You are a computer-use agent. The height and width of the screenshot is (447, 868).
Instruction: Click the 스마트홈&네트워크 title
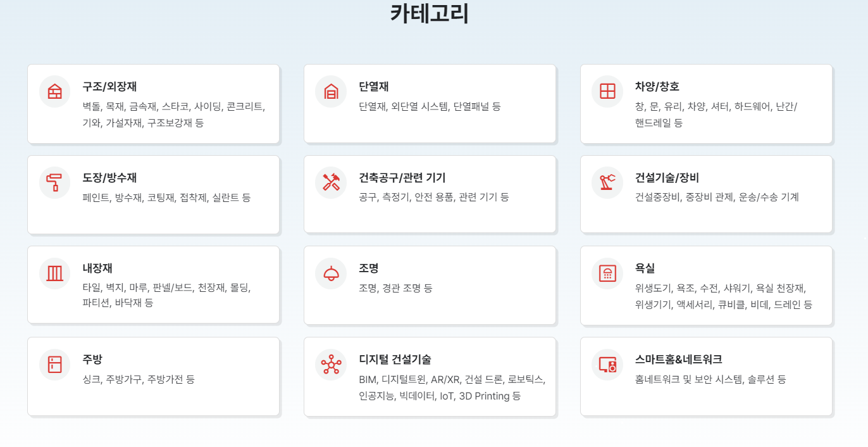click(678, 360)
